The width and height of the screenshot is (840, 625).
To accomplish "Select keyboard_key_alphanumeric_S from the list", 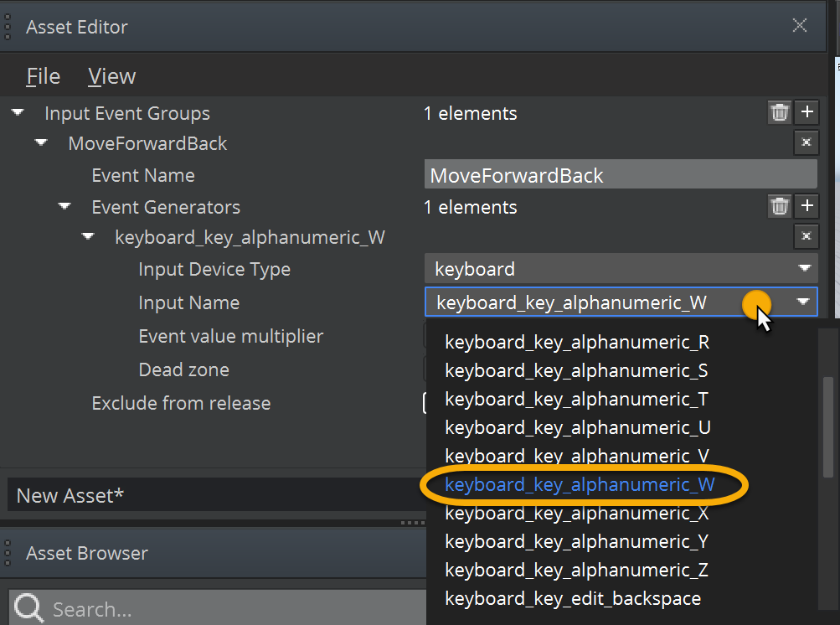I will tap(577, 370).
